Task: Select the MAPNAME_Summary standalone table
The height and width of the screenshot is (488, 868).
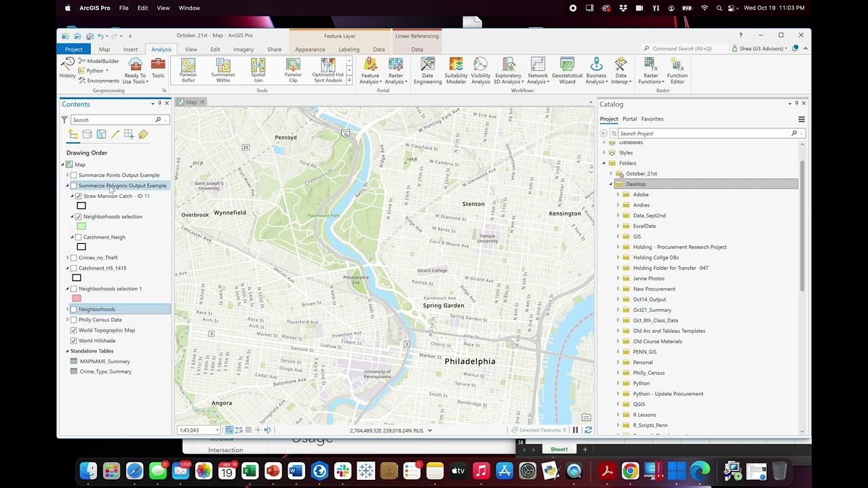Action: tap(104, 361)
